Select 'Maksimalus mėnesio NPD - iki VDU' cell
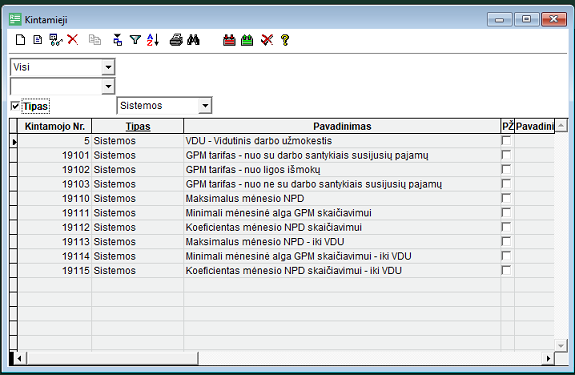 click(342, 242)
